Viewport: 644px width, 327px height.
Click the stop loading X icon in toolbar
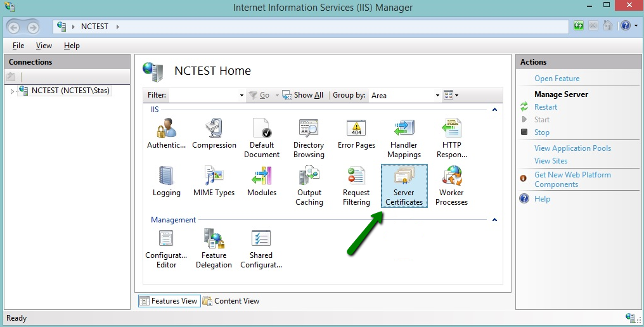(593, 26)
